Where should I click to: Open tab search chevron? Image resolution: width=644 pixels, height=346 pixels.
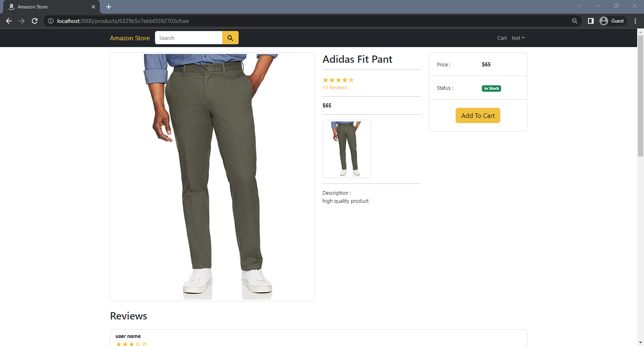click(579, 6)
